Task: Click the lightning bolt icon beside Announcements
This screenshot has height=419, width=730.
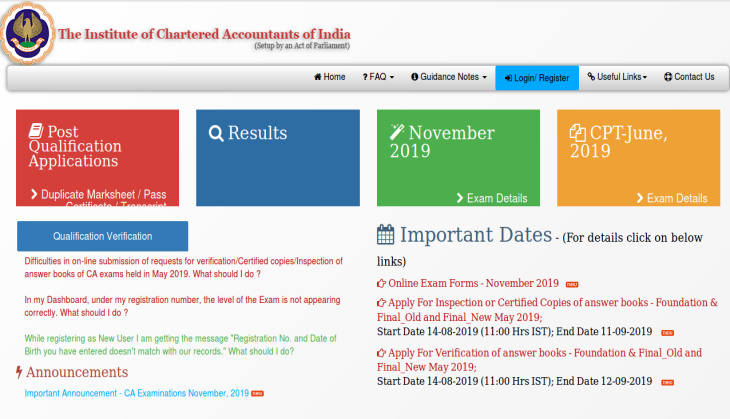Action: (x=19, y=372)
